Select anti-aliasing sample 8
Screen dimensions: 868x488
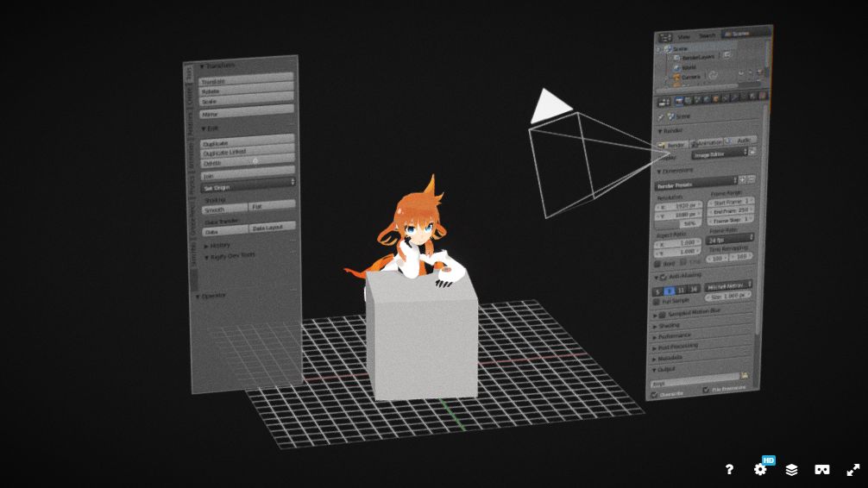[x=669, y=291]
